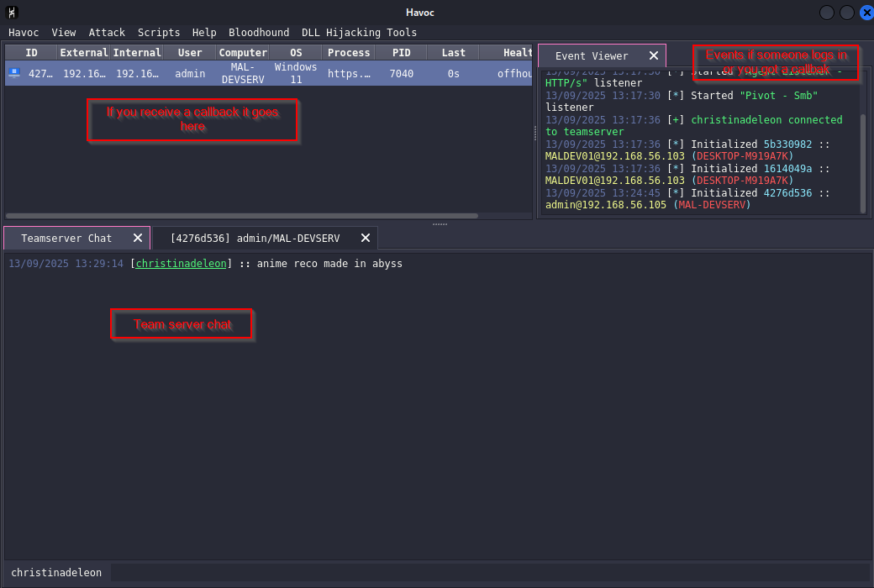874x588 pixels.
Task: Close the Teamserver Chat tab
Action: click(x=138, y=238)
